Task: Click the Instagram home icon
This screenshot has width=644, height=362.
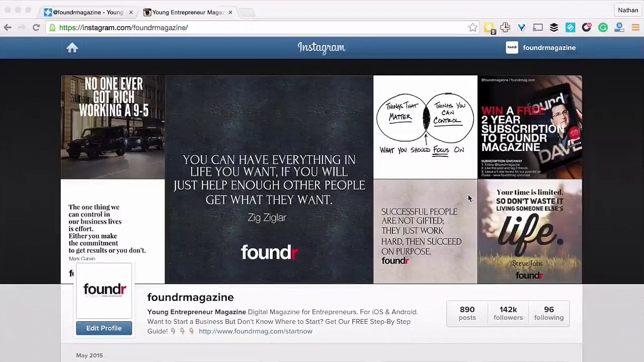Action: [x=72, y=48]
